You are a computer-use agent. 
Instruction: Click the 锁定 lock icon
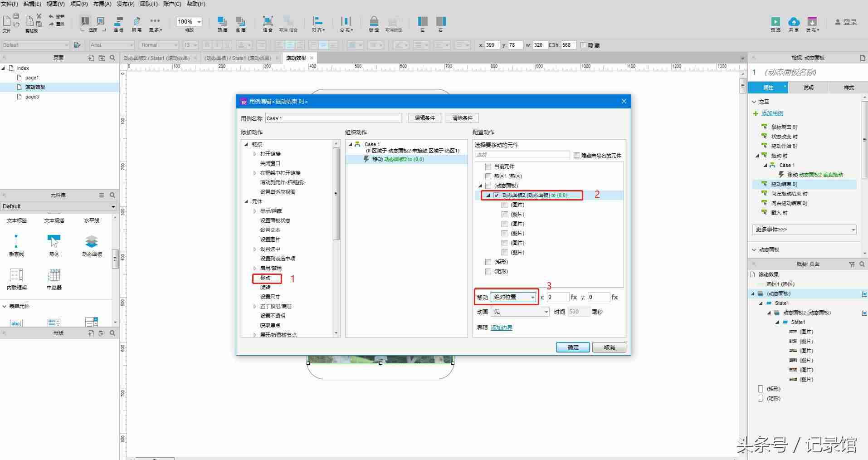pos(374,21)
